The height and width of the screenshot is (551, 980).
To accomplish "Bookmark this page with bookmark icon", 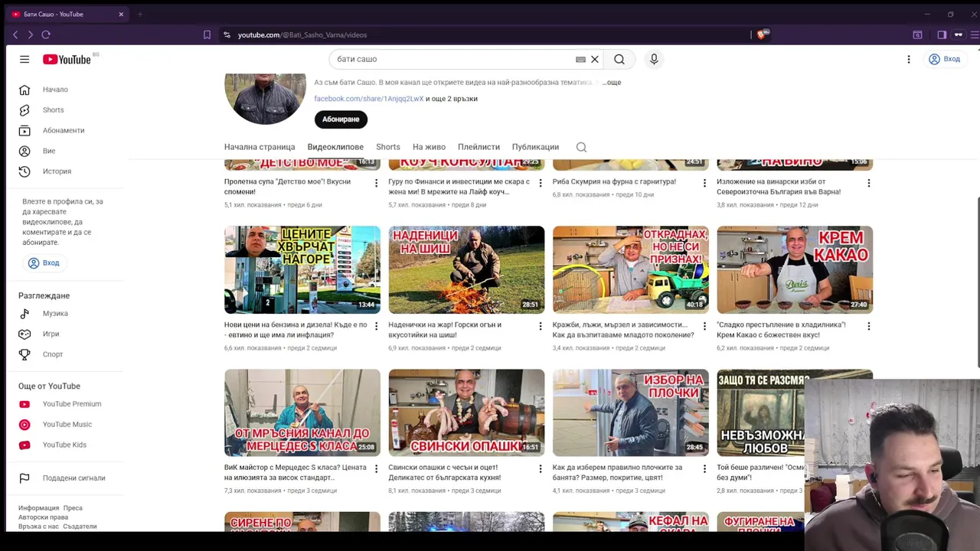I will 207,34.
